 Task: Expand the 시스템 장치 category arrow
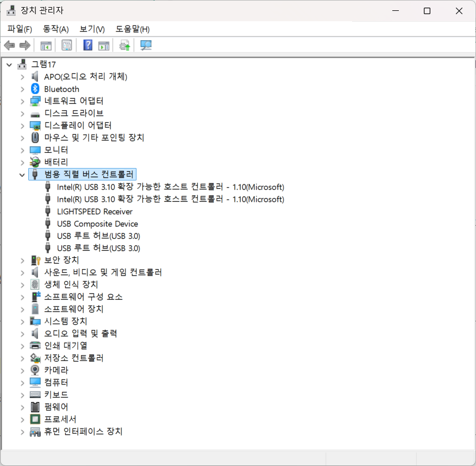pyautogui.click(x=22, y=321)
